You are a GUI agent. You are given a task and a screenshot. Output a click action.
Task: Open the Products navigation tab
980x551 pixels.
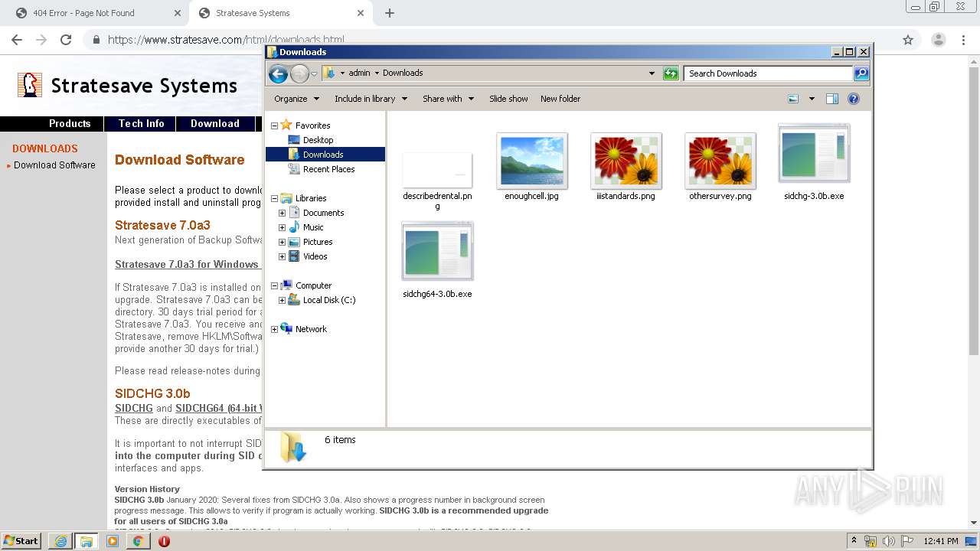tap(70, 123)
